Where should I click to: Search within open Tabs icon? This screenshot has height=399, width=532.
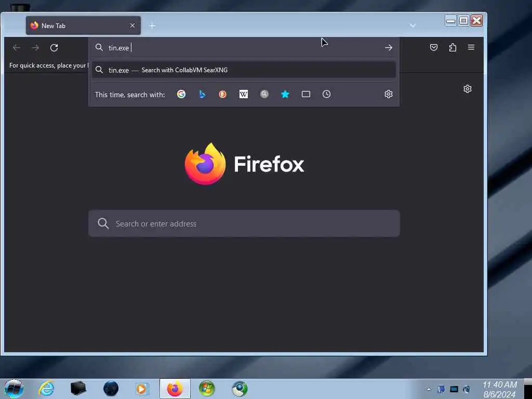(x=306, y=94)
